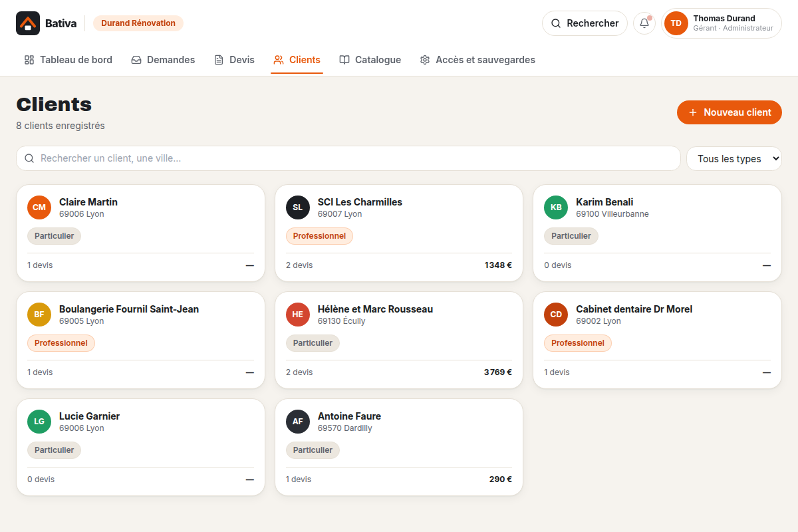
Task: Click the KB avatar for Karim Benali
Action: (x=556, y=207)
